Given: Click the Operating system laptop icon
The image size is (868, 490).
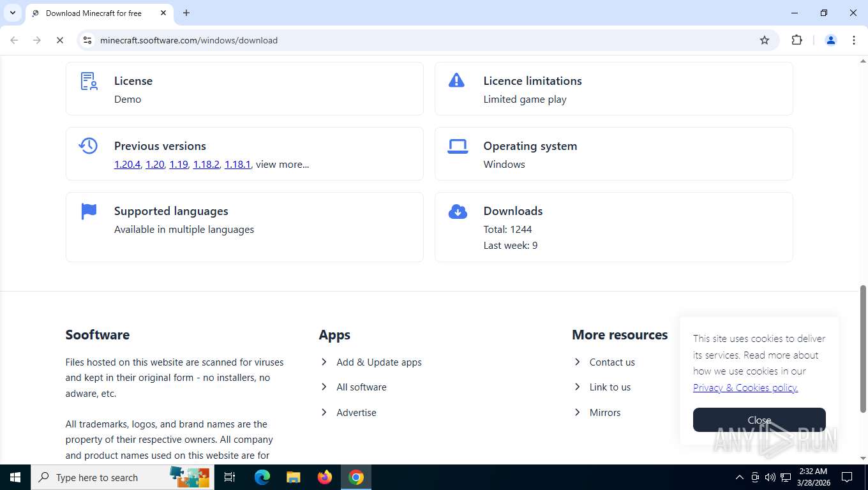Looking at the screenshot, I should coord(458,146).
